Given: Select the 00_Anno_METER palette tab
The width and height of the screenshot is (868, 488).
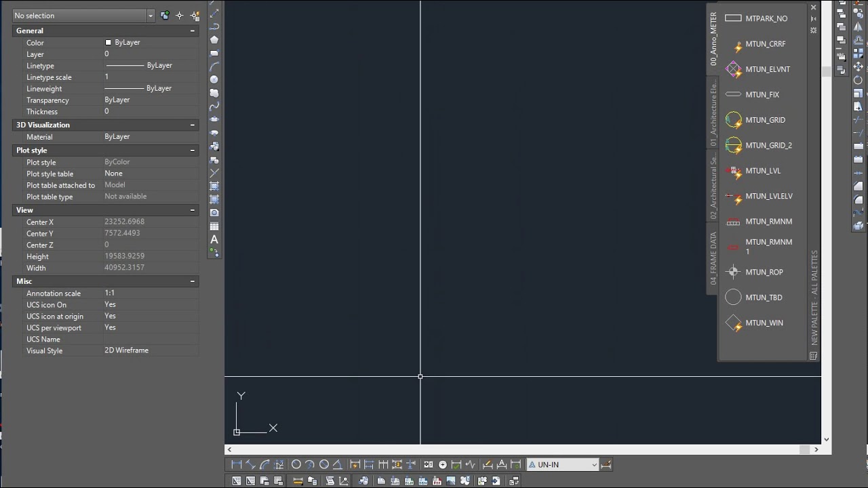Looking at the screenshot, I should (713, 39).
